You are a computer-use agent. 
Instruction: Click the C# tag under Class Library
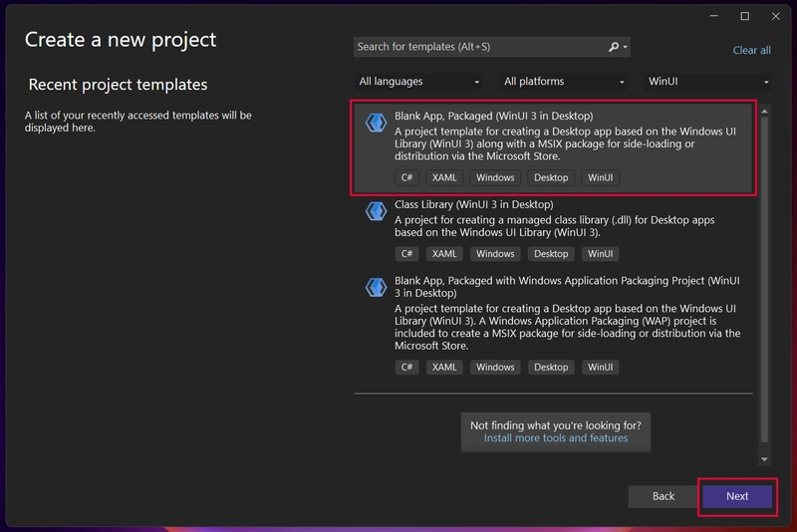coord(406,254)
